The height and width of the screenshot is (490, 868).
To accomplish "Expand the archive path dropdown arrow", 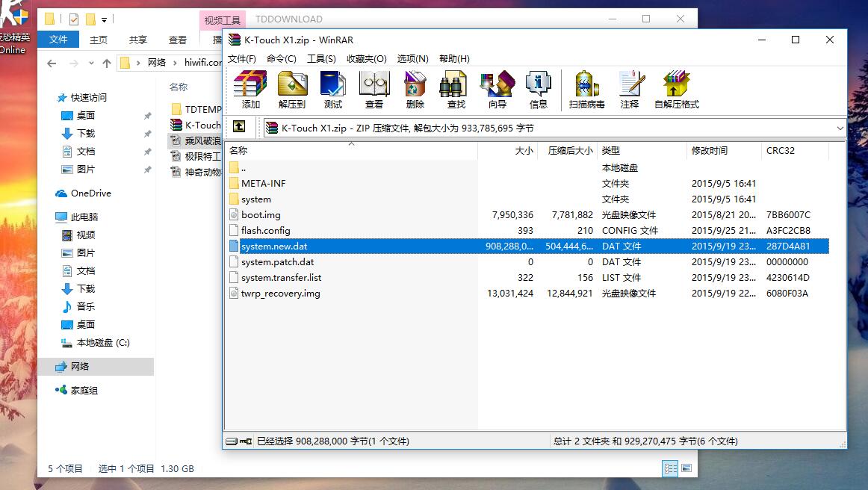I will (x=840, y=128).
